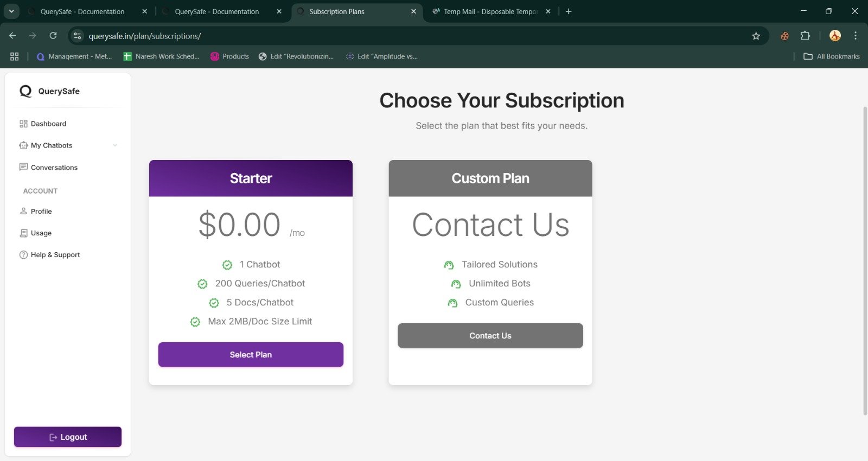This screenshot has height=461, width=868.
Task: Click the QuerySafe logo icon in sidebar
Action: tap(25, 91)
